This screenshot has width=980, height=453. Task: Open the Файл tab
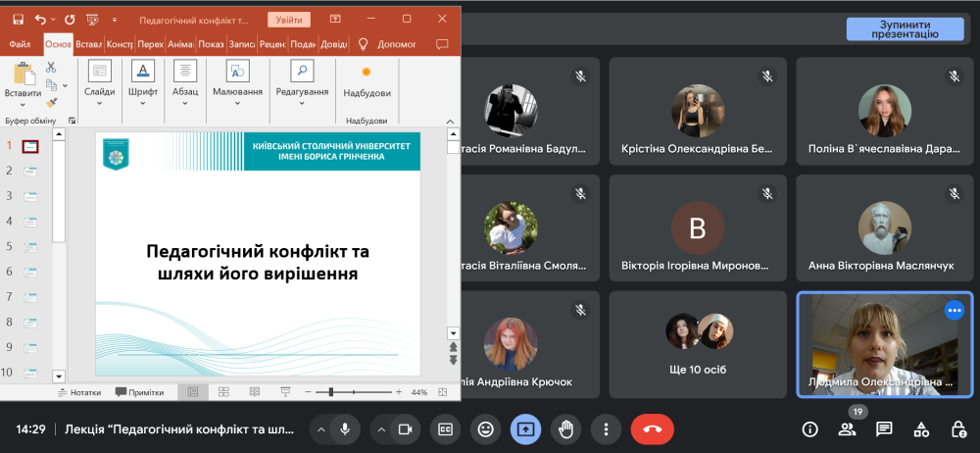pyautogui.click(x=20, y=44)
